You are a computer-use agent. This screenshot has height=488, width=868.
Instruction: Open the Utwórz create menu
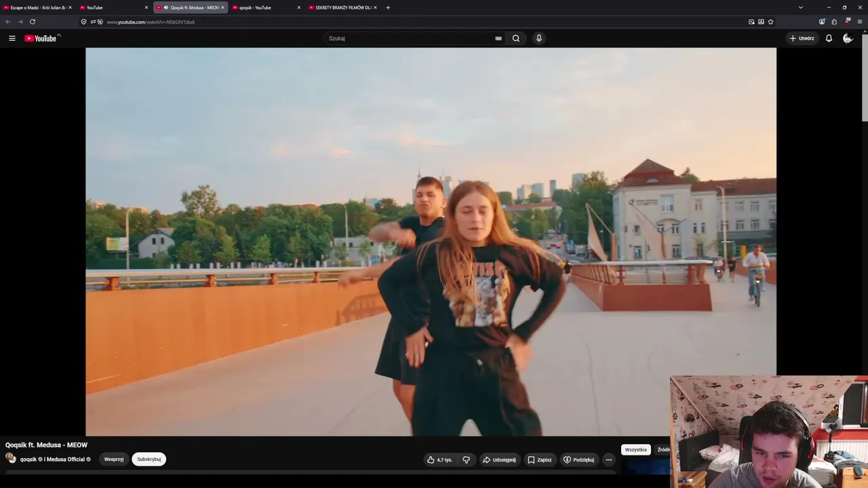[802, 39]
